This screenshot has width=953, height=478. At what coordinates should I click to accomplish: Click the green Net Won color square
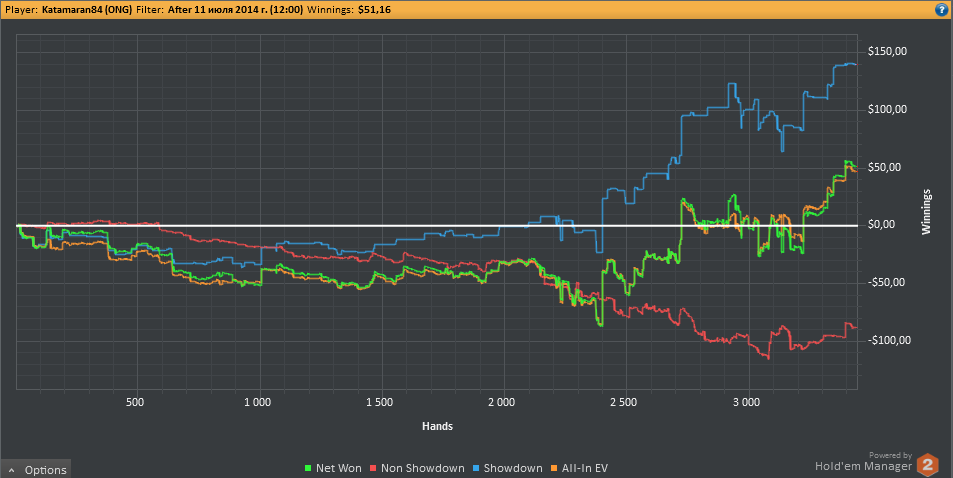[307, 468]
